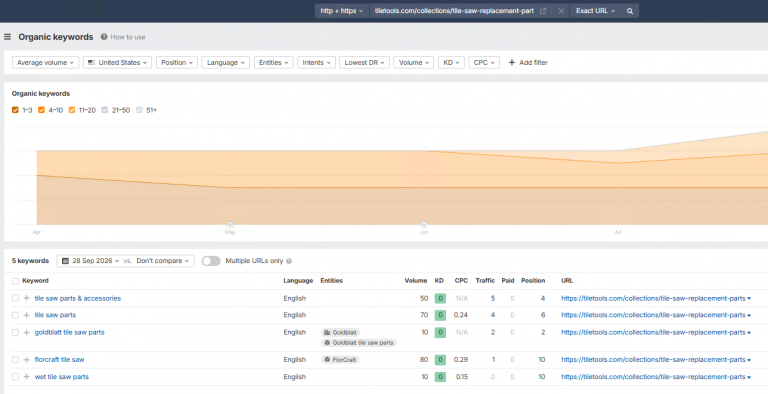Open the target URL in new tab icon
The image size is (768, 394).
point(543,11)
